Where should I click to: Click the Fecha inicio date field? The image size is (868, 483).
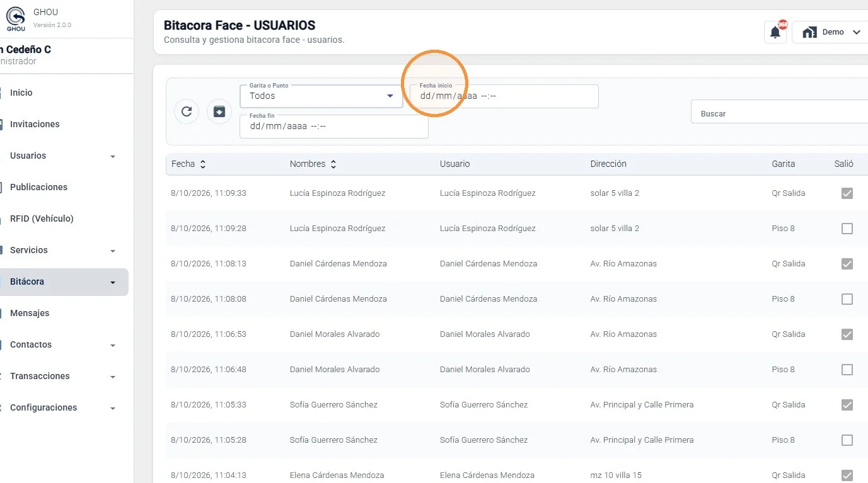[x=504, y=96]
